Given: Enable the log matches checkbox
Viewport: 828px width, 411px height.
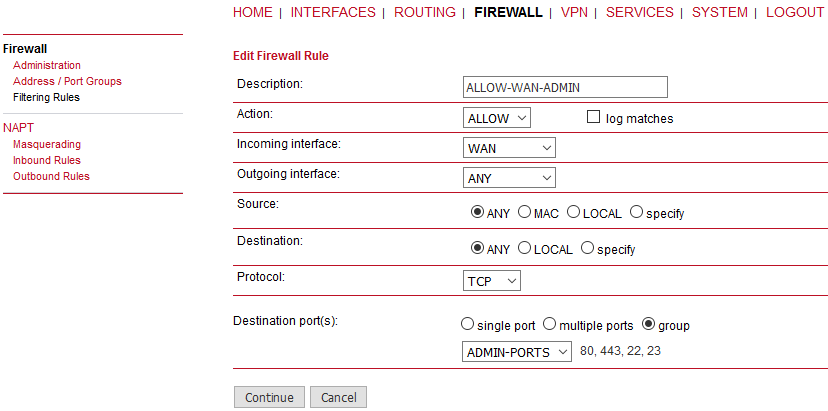Looking at the screenshot, I should (594, 117).
